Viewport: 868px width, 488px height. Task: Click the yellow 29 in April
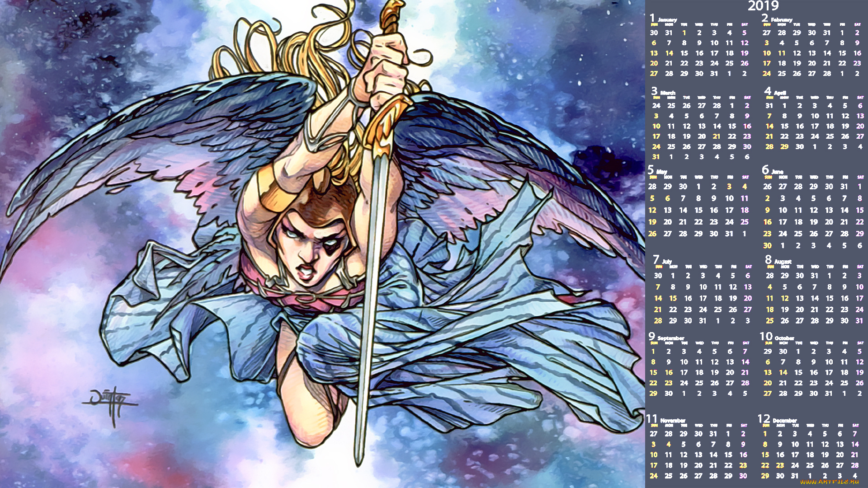point(784,147)
